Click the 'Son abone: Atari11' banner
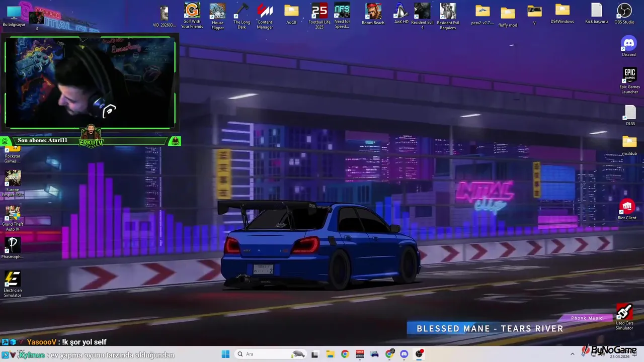This screenshot has width=644, height=362. [x=42, y=140]
